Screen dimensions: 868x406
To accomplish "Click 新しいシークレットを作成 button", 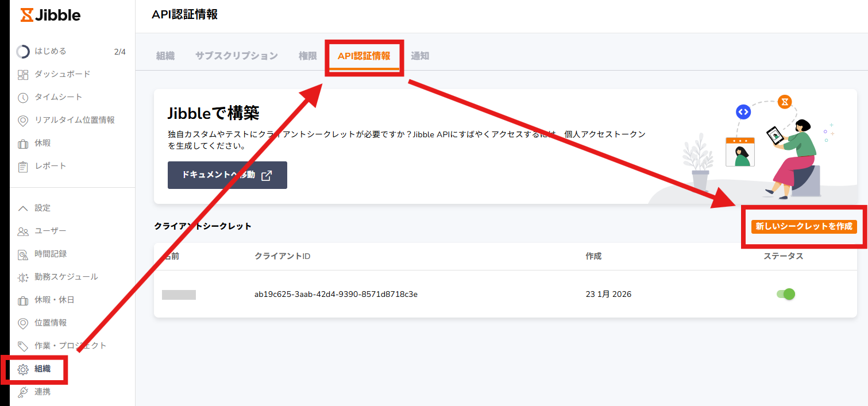I will click(804, 226).
